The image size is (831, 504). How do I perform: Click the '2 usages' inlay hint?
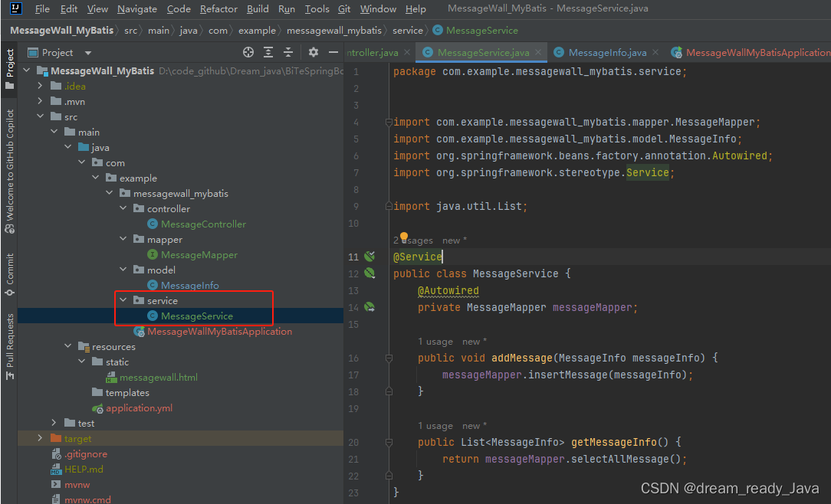click(x=413, y=241)
